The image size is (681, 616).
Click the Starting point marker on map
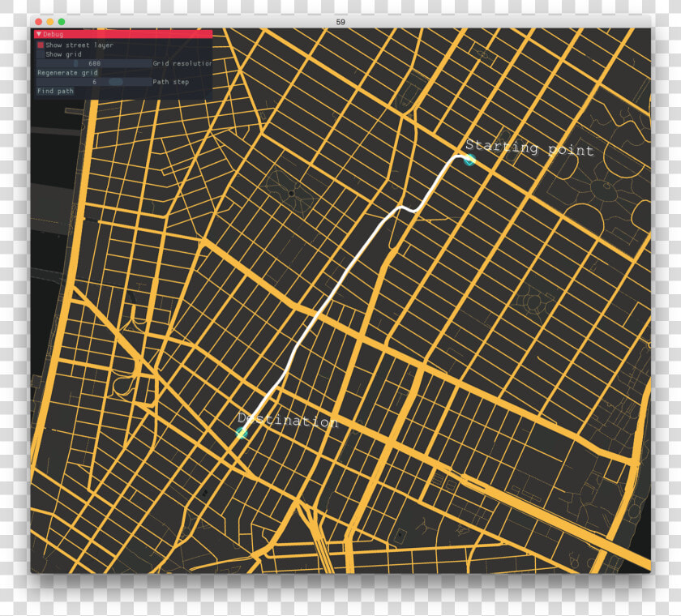(x=469, y=160)
